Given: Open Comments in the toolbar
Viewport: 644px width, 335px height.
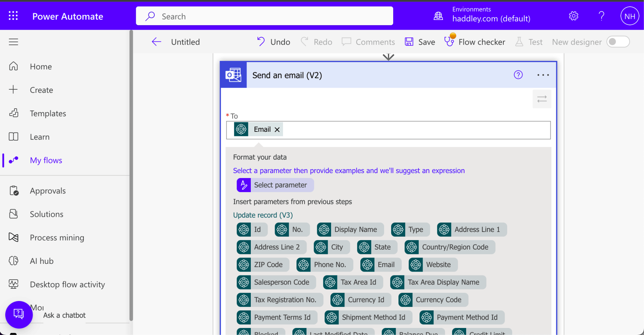Looking at the screenshot, I should point(368,42).
